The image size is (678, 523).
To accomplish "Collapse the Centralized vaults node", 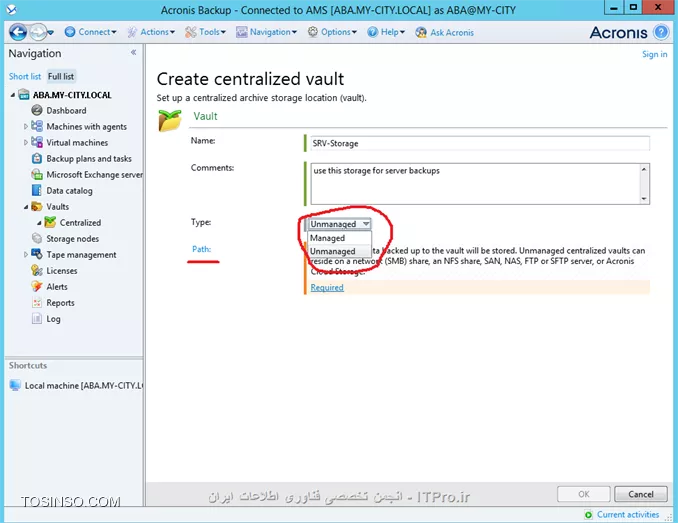I will (x=39, y=223).
